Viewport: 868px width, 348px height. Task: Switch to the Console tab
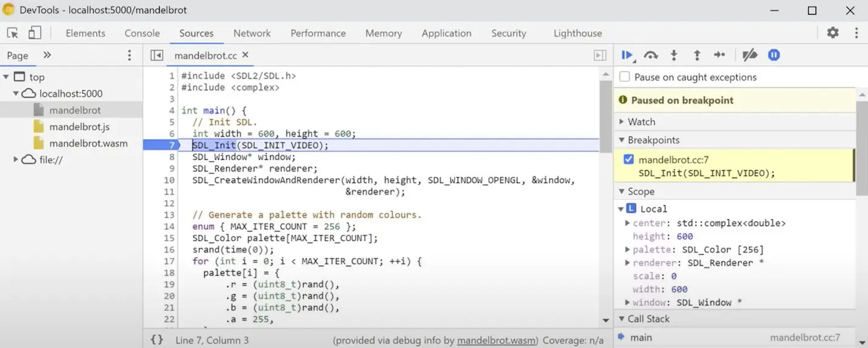[x=142, y=34]
